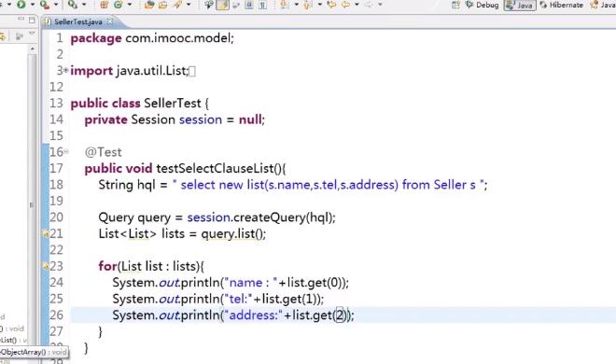Click the Next Annotation icon
Image resolution: width=616 pixels, height=364 pixels.
click(x=284, y=5)
